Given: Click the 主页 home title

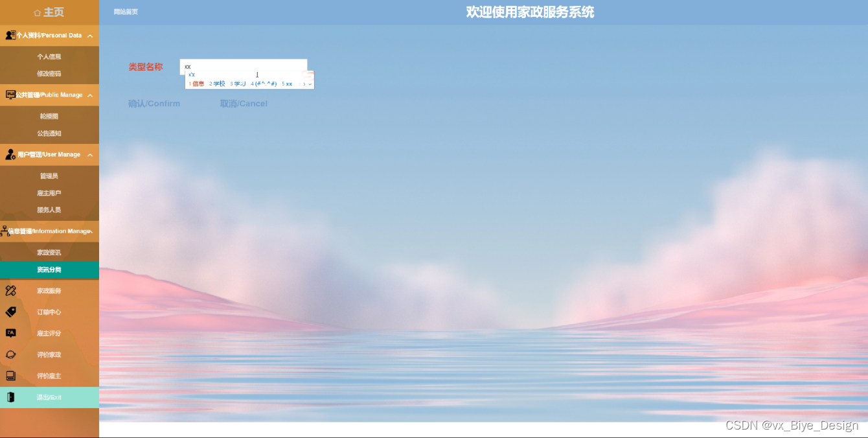Looking at the screenshot, I should click(x=54, y=12).
